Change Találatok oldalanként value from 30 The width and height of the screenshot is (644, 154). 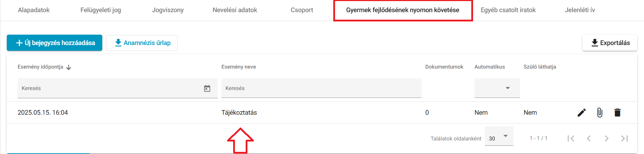point(499,136)
